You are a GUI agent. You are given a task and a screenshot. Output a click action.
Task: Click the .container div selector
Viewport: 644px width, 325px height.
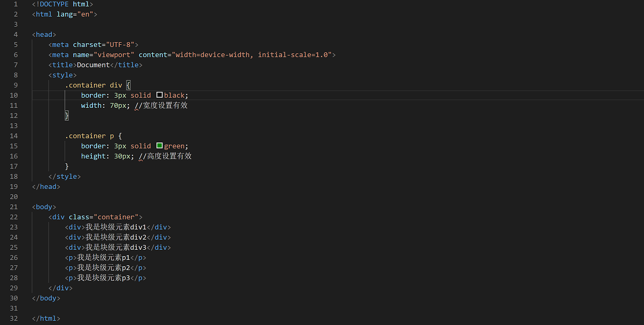[93, 85]
